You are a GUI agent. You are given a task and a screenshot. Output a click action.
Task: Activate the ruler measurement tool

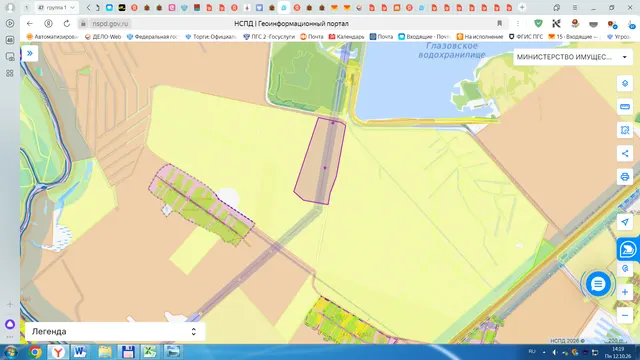pos(625,107)
